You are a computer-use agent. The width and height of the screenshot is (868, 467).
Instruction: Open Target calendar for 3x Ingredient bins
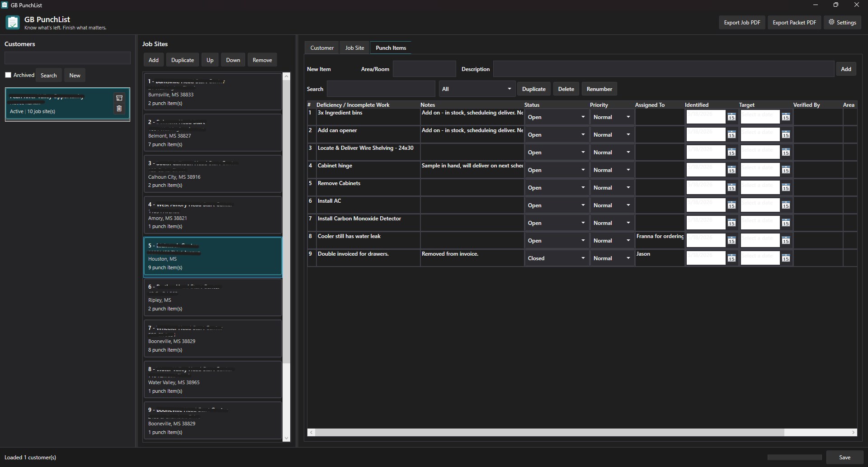click(x=786, y=117)
